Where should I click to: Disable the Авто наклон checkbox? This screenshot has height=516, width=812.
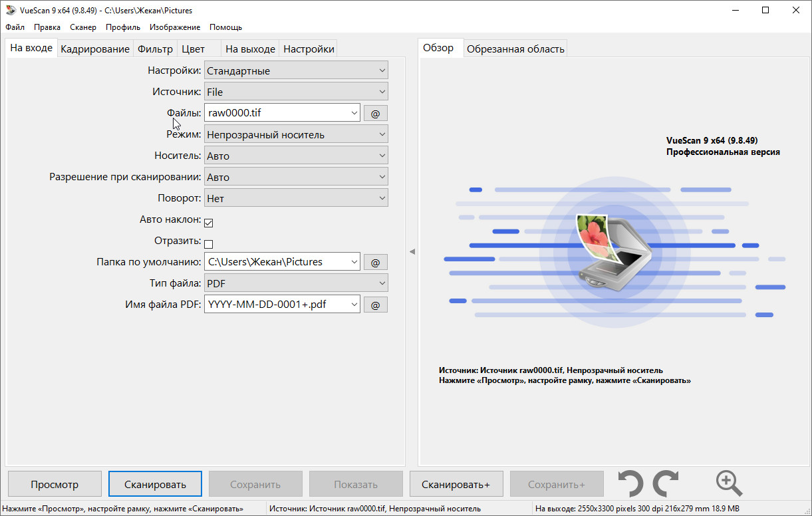click(x=208, y=223)
